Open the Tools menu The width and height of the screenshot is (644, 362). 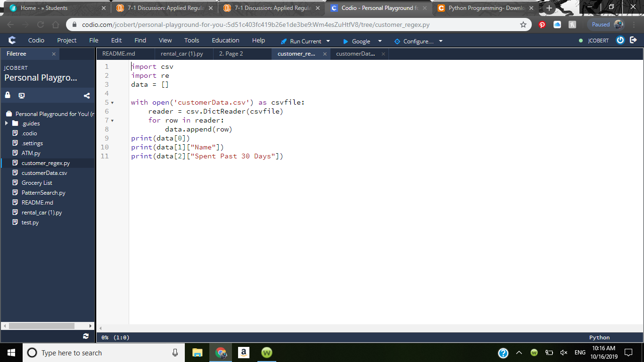pos(192,41)
